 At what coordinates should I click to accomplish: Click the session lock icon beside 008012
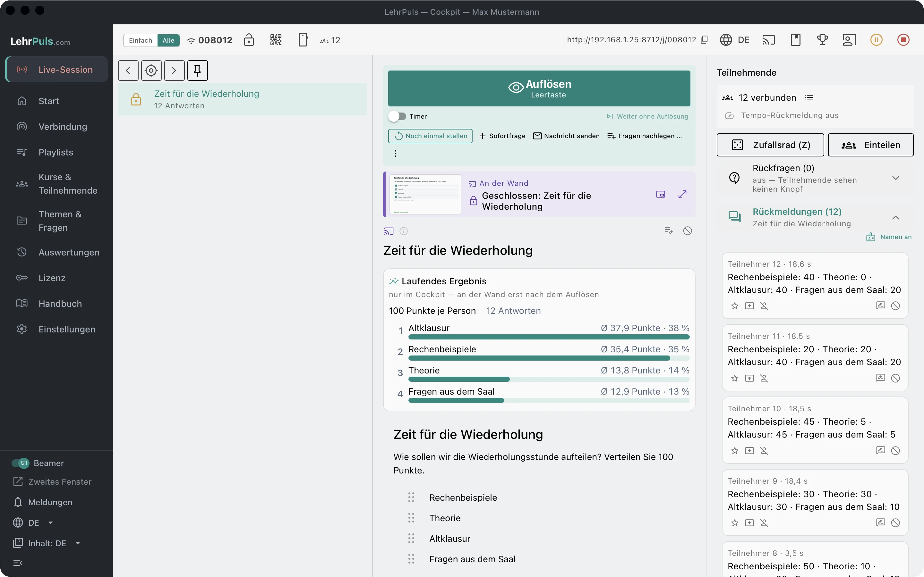tap(249, 40)
